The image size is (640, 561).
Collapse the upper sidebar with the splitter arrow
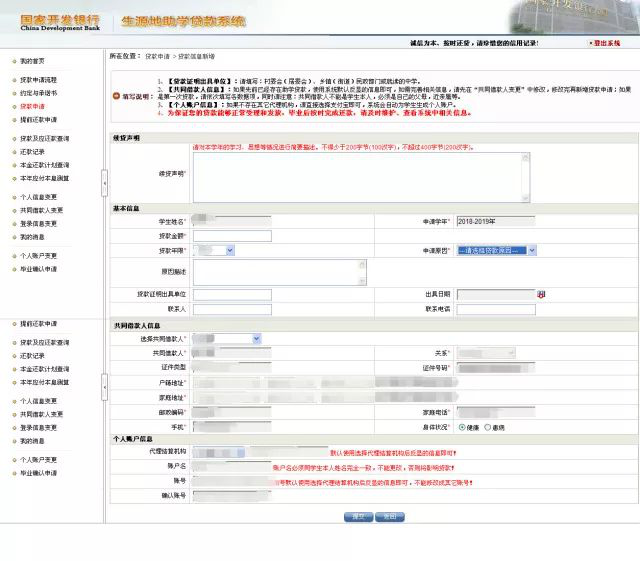(103, 183)
